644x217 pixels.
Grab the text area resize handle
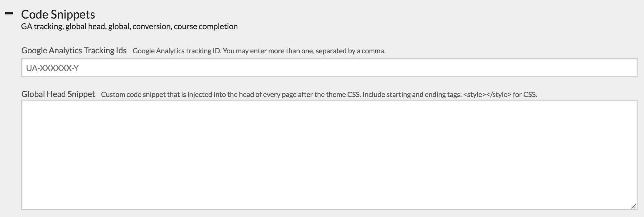tap(633, 206)
